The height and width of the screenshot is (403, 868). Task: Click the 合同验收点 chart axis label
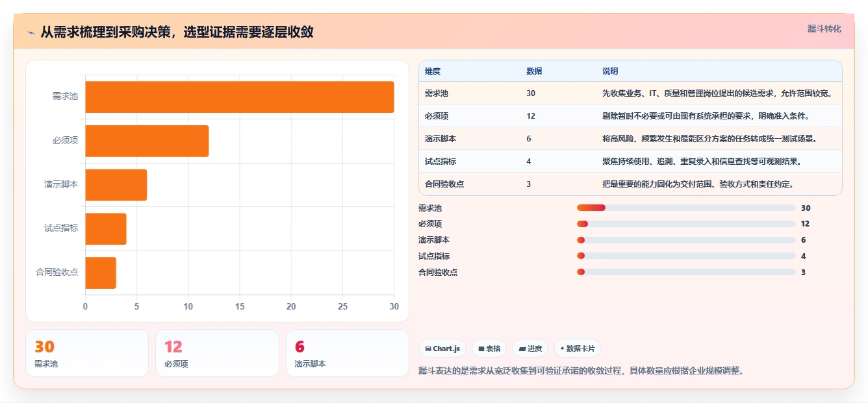click(57, 273)
